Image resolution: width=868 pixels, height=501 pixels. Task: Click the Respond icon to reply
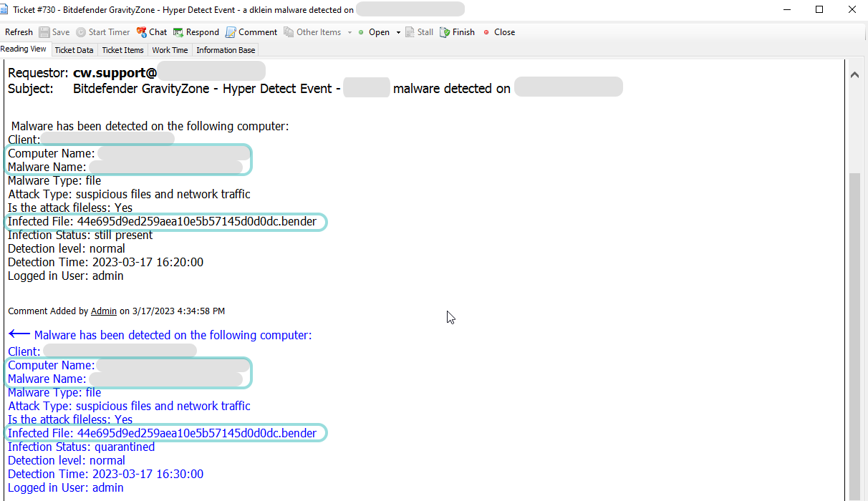(x=196, y=31)
